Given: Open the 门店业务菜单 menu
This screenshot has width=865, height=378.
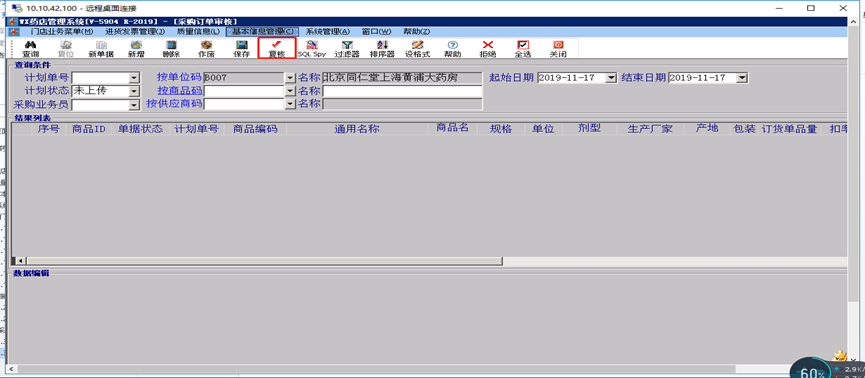Looking at the screenshot, I should click(62, 31).
